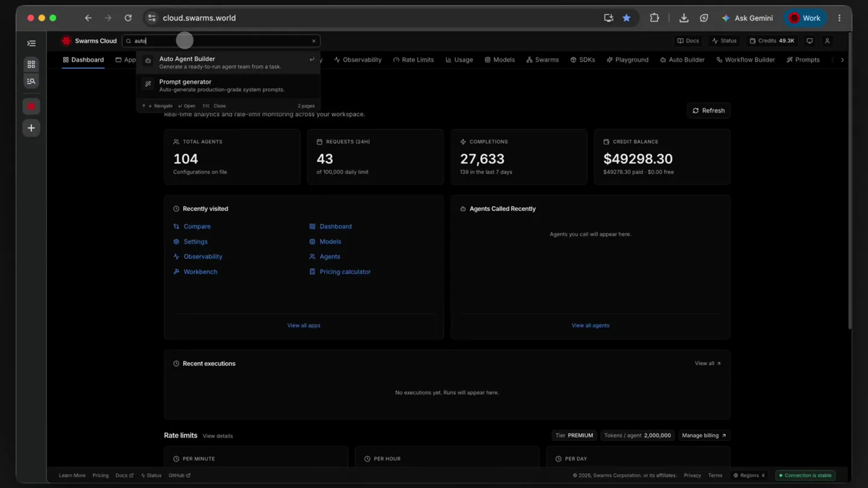
Task: Open the grid apps icon in sidebar
Action: pos(31,64)
